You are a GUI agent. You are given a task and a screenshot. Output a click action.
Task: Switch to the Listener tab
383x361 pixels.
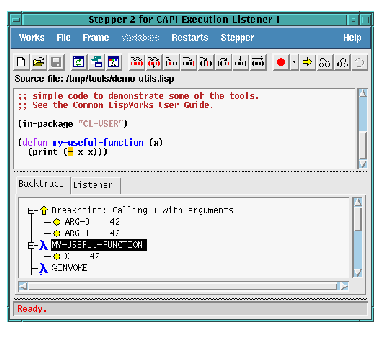tap(93, 185)
